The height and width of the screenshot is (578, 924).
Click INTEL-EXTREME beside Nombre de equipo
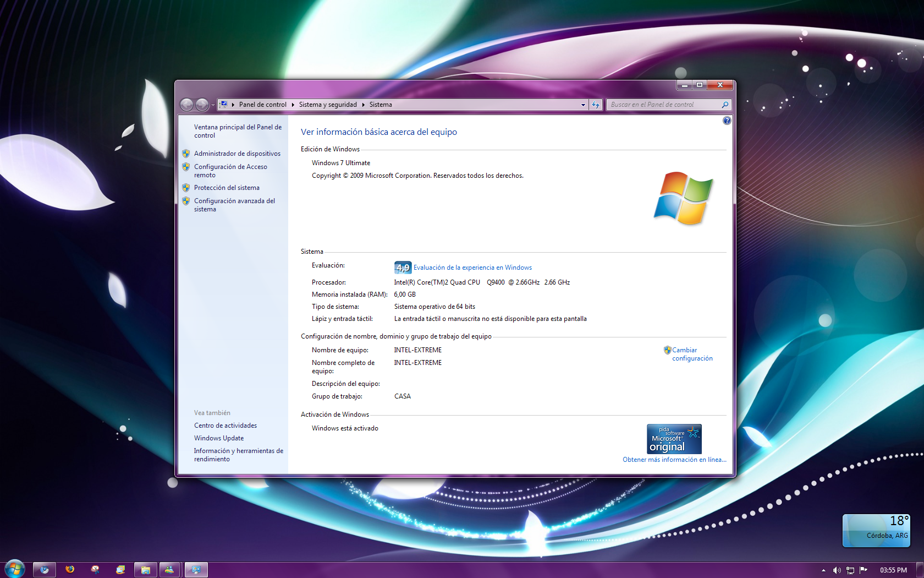418,350
